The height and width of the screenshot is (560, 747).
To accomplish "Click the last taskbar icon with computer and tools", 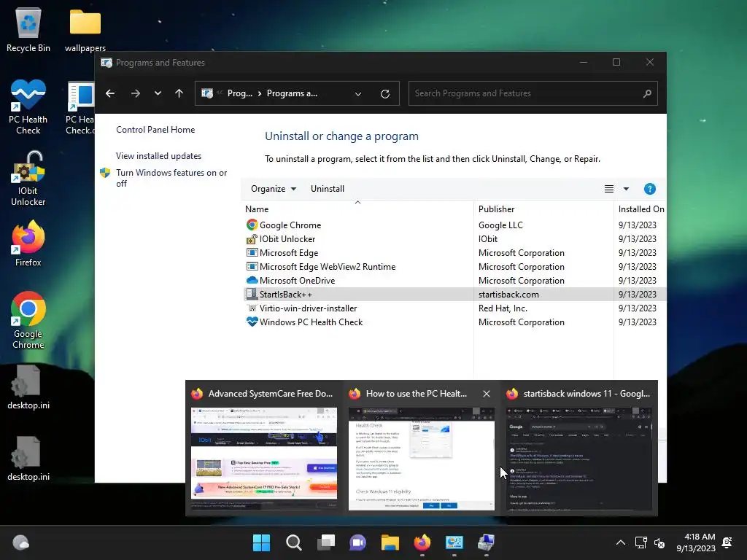I will coord(487,542).
